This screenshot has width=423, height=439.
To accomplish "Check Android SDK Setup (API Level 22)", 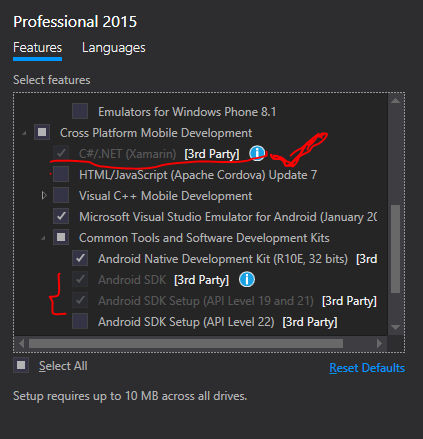I will pyautogui.click(x=80, y=321).
